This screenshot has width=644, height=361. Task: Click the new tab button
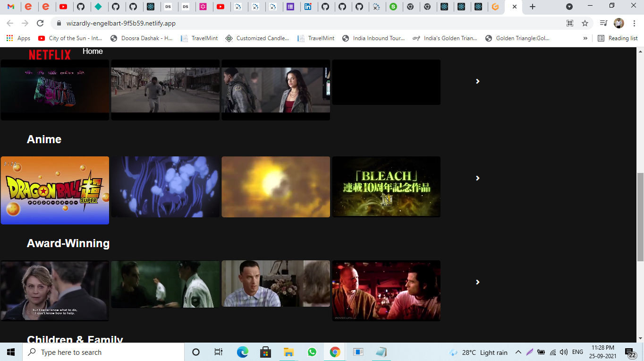532,7
